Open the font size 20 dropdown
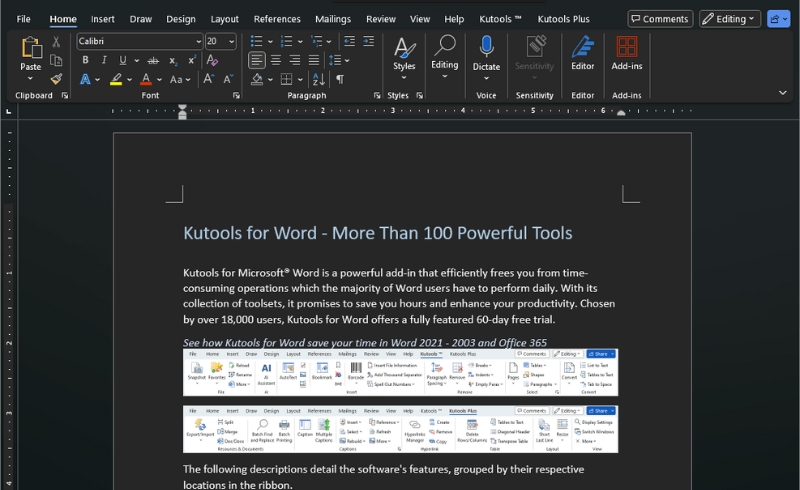 [232, 41]
